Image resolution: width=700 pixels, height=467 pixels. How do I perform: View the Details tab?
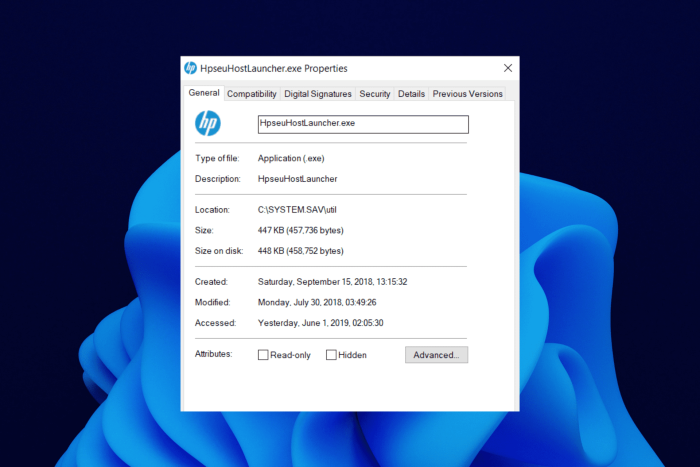coord(411,94)
